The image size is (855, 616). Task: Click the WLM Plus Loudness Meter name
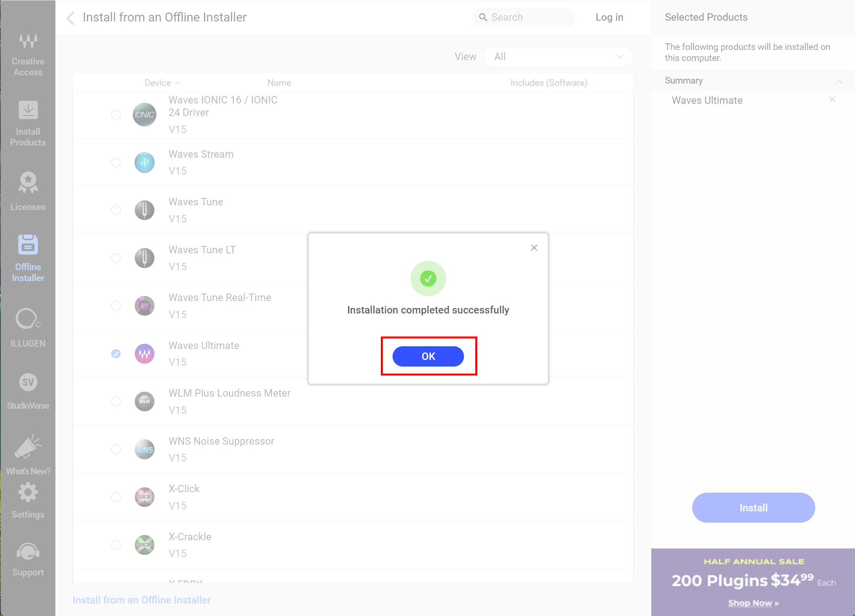click(x=229, y=393)
